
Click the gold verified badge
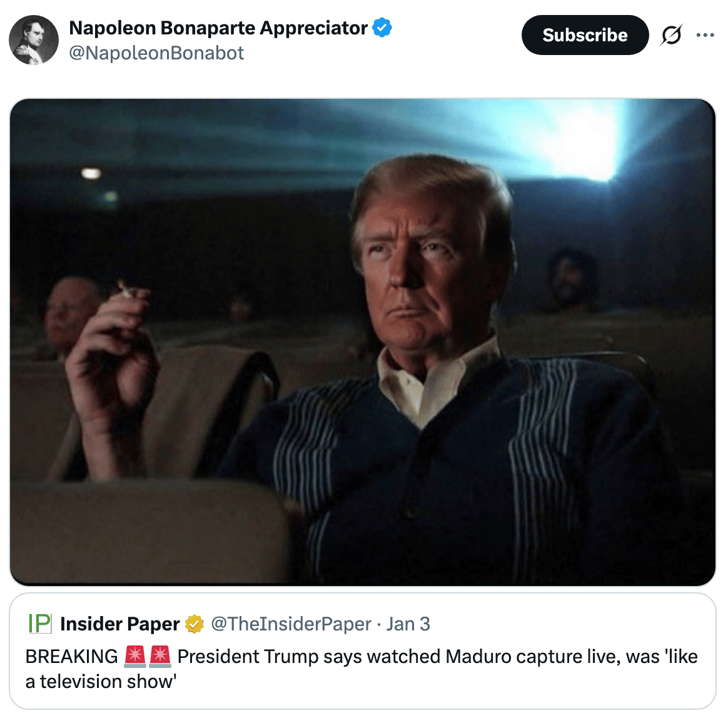[x=195, y=624]
